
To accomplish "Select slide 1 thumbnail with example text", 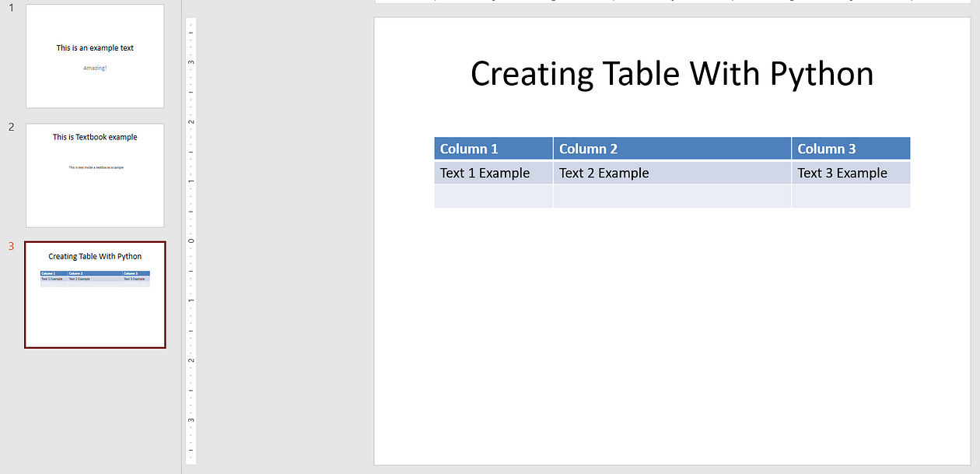I will pos(95,56).
